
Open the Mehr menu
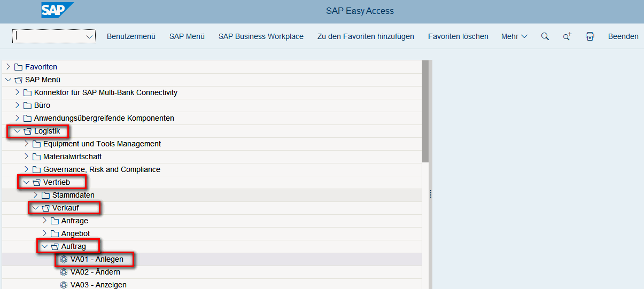click(x=514, y=36)
